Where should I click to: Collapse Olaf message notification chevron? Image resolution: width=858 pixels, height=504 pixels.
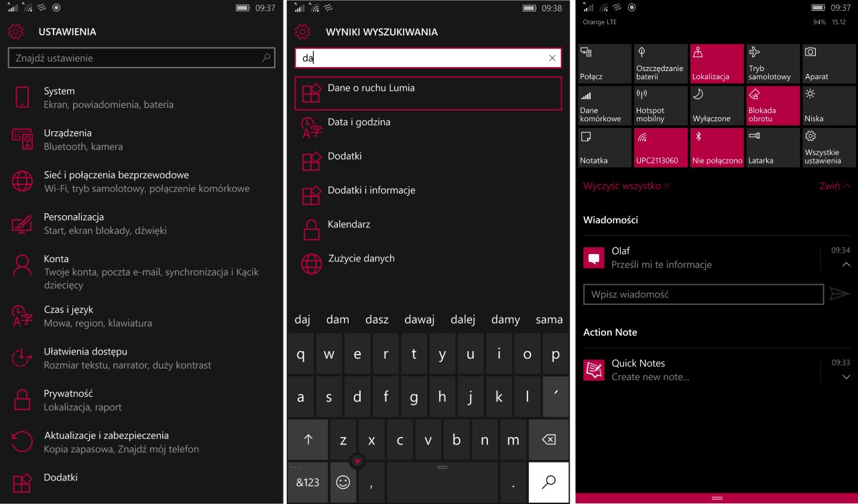846,265
